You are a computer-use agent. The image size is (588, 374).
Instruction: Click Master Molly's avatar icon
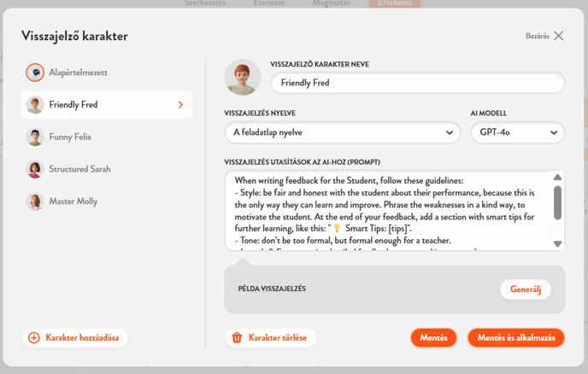point(34,202)
